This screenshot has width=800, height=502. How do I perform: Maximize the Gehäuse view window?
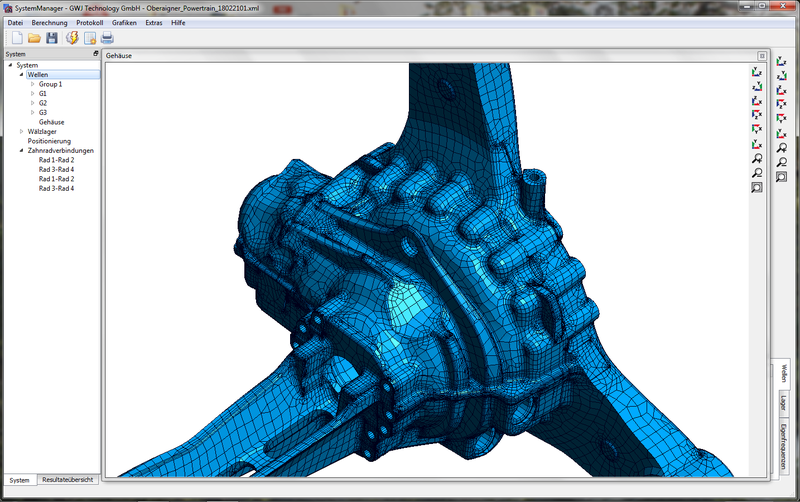point(761,56)
